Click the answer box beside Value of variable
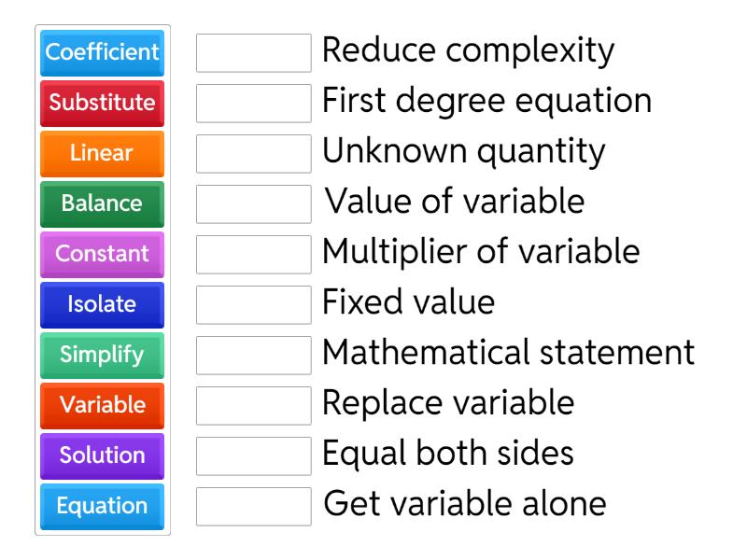 pos(254,205)
